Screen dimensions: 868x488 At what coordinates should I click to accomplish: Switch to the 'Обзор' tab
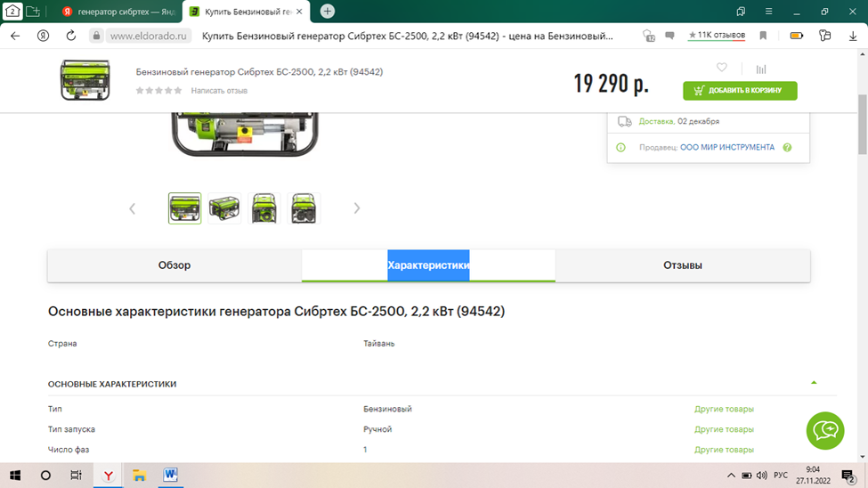click(174, 265)
